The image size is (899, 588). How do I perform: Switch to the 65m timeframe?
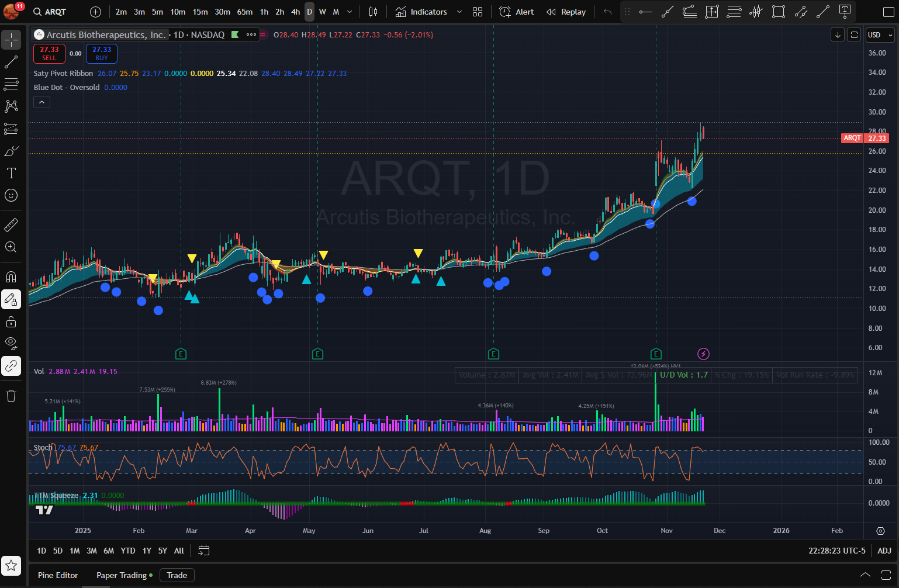tap(245, 12)
